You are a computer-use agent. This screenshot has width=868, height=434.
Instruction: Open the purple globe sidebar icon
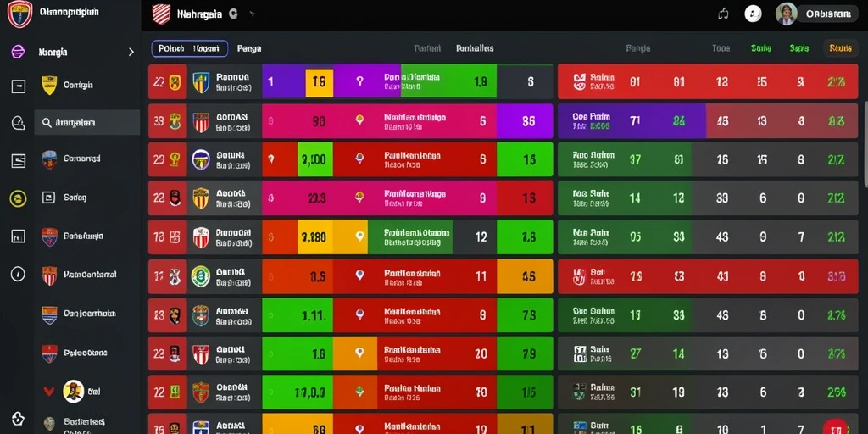click(18, 52)
